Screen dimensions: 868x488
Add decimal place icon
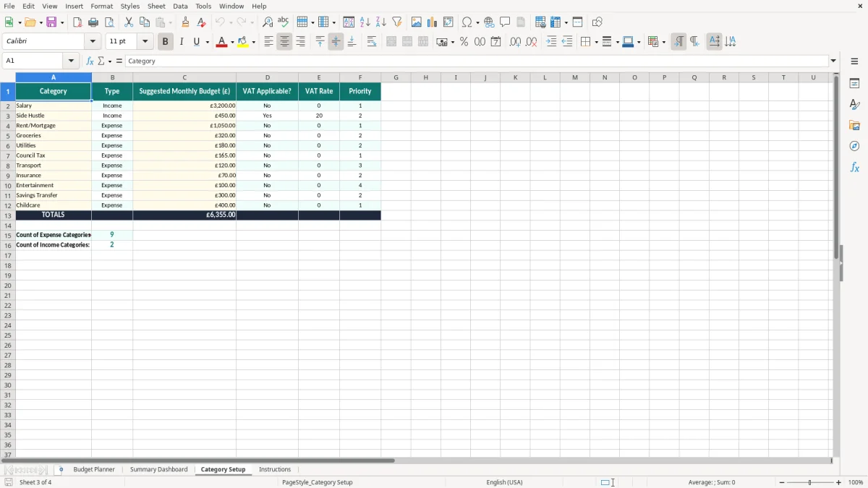[515, 42]
